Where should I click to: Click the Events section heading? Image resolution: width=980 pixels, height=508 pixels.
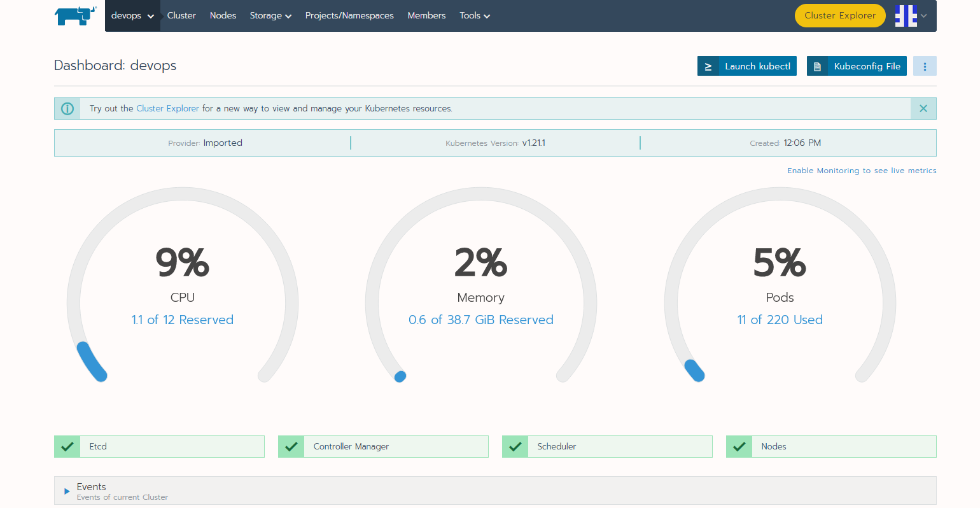click(x=92, y=486)
